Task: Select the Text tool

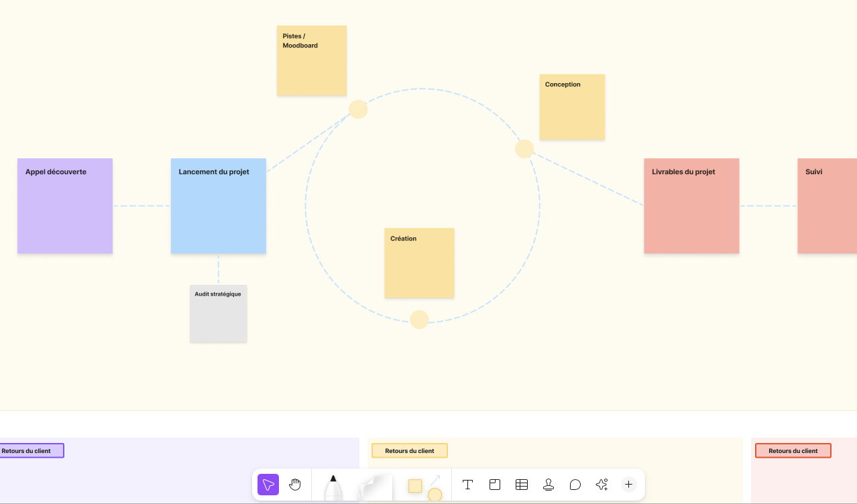Action: coord(468,485)
